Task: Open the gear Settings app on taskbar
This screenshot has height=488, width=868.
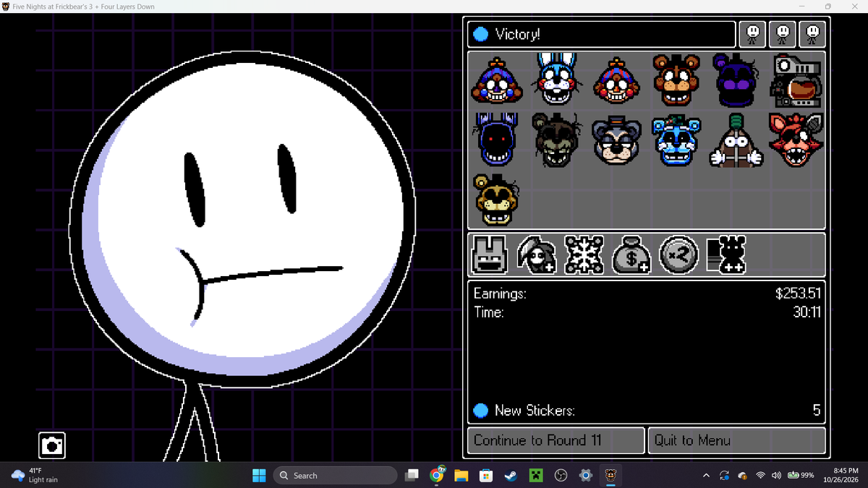Action: tap(586, 475)
